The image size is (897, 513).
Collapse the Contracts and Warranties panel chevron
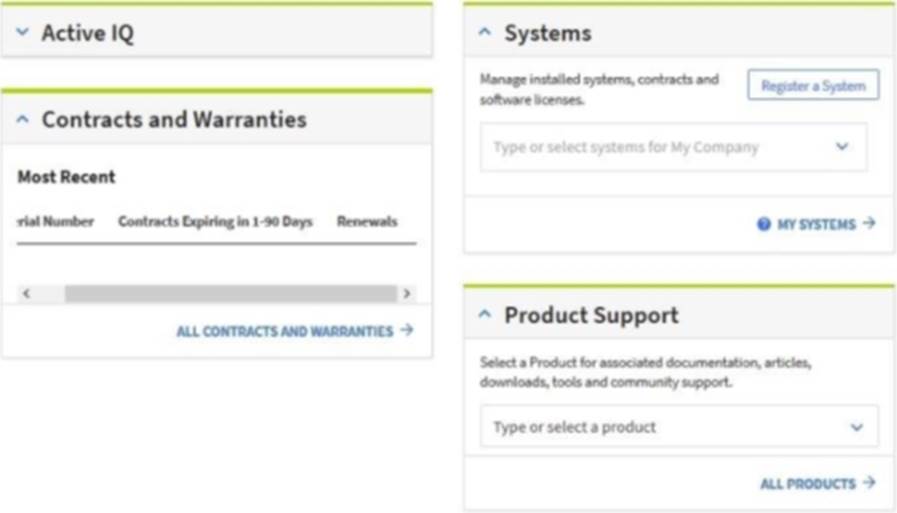24,120
